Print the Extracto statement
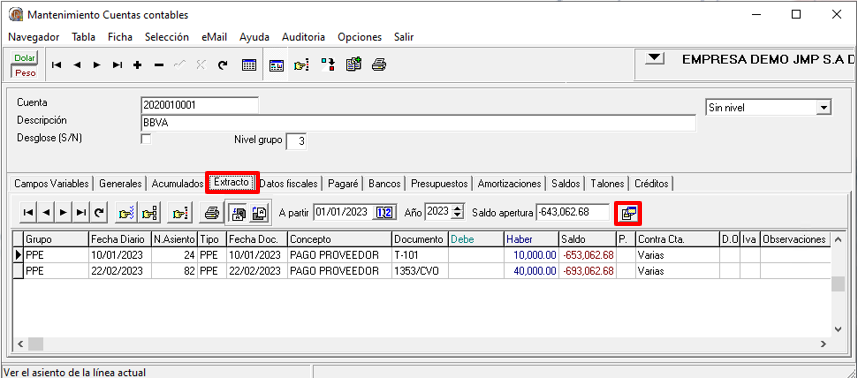The height and width of the screenshot is (378, 857). pyautogui.click(x=212, y=213)
